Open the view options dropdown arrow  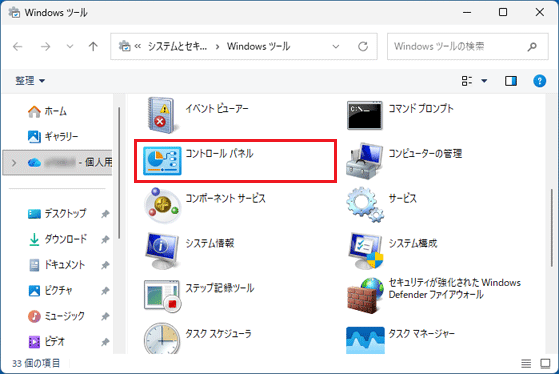point(484,81)
